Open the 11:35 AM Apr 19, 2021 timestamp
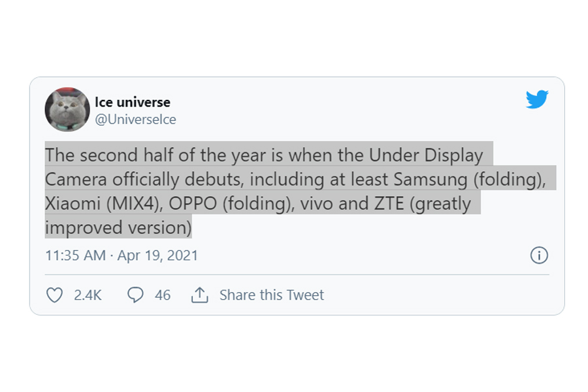 click(122, 255)
